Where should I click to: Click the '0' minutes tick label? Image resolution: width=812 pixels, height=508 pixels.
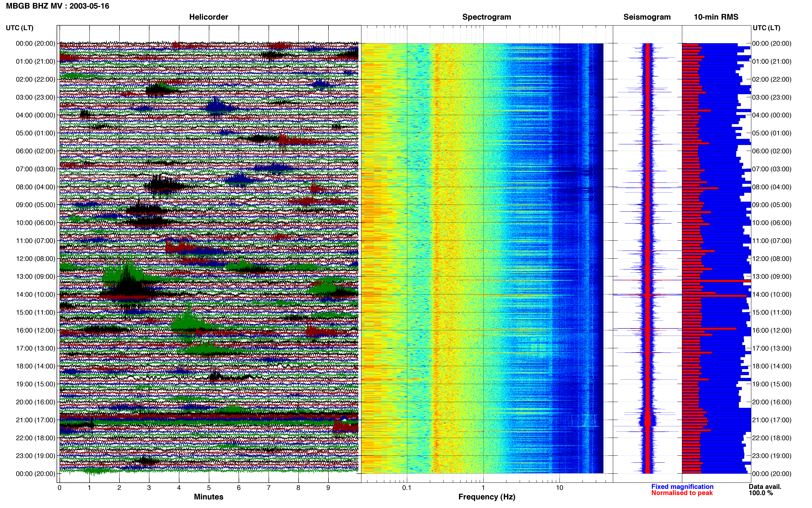(x=59, y=487)
